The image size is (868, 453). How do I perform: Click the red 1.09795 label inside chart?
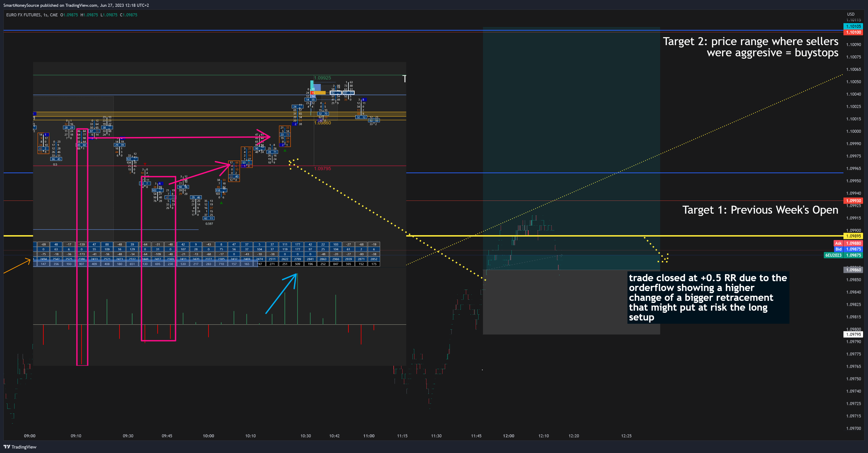tap(322, 168)
